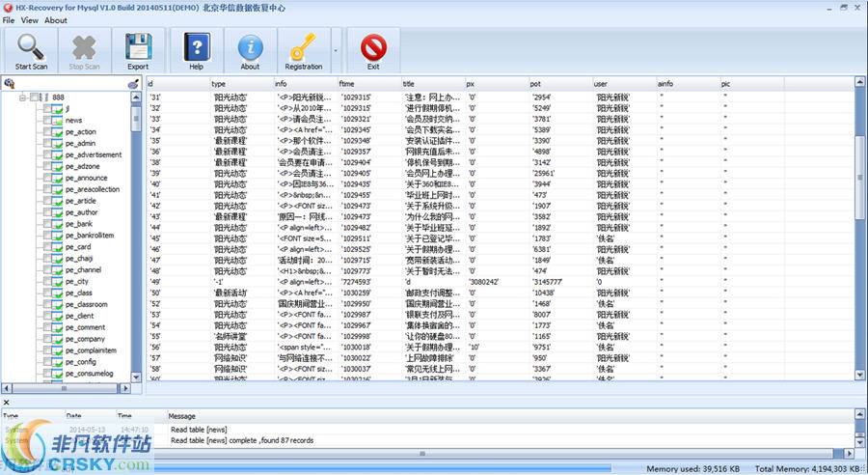Tick the pe_chaiji table checkbox
The image size is (868, 475).
click(47, 259)
